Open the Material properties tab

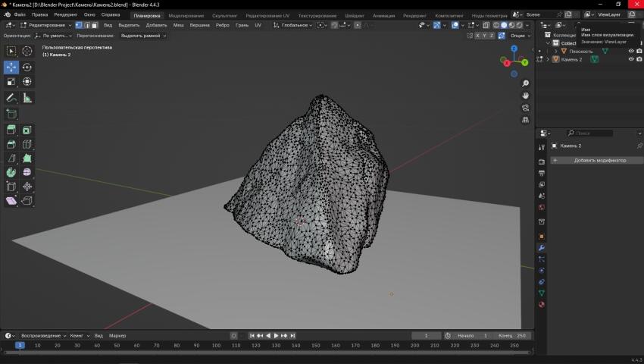(541, 304)
